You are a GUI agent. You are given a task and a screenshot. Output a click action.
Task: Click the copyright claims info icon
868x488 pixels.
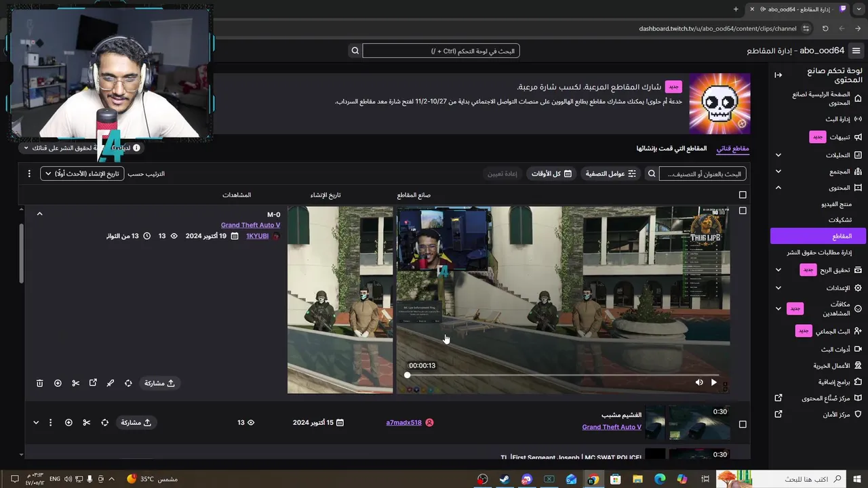(x=136, y=148)
